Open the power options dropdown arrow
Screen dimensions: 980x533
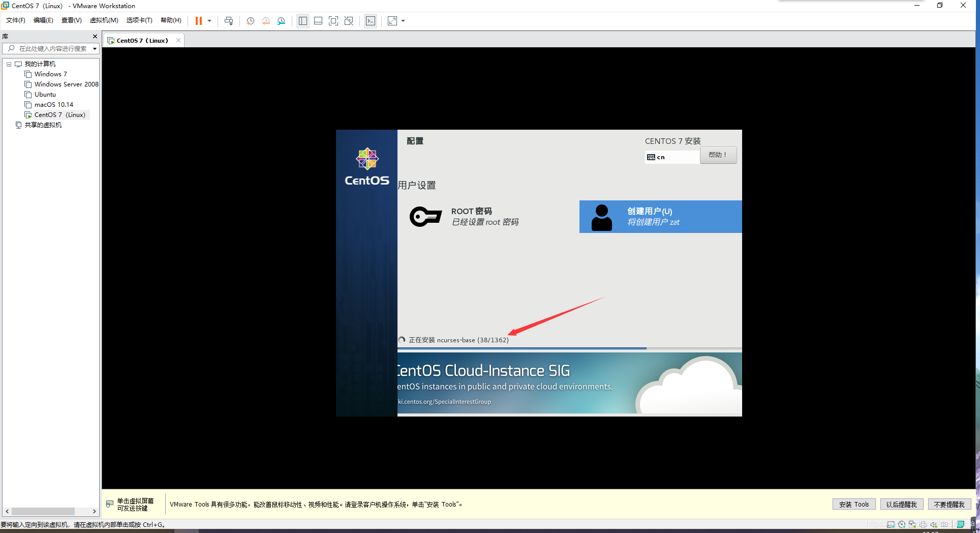pos(209,21)
